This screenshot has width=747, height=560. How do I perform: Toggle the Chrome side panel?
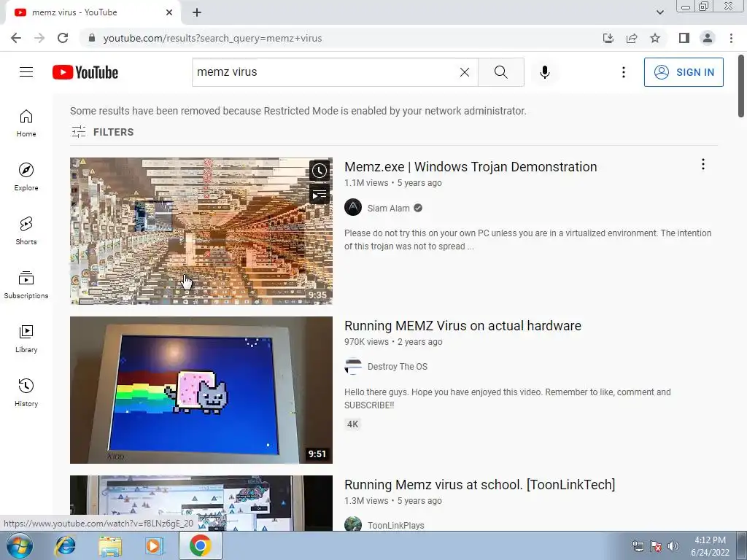tap(684, 38)
